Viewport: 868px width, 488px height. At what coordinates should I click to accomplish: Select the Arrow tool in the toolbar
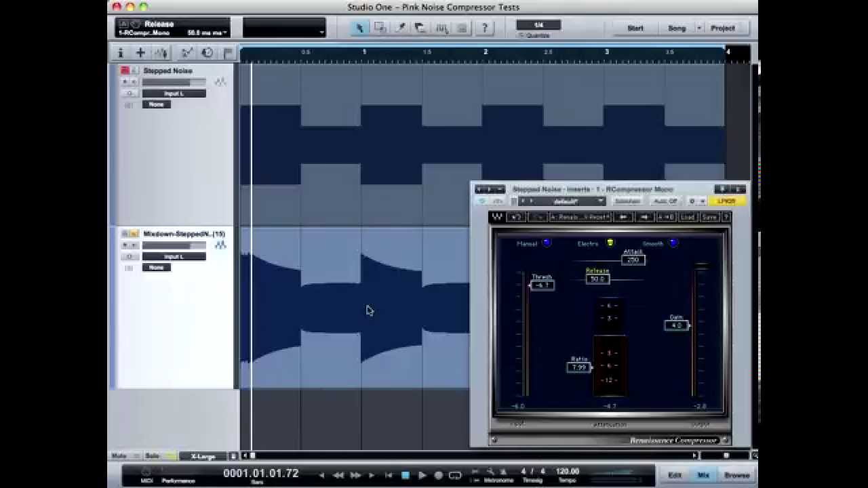[x=359, y=28]
